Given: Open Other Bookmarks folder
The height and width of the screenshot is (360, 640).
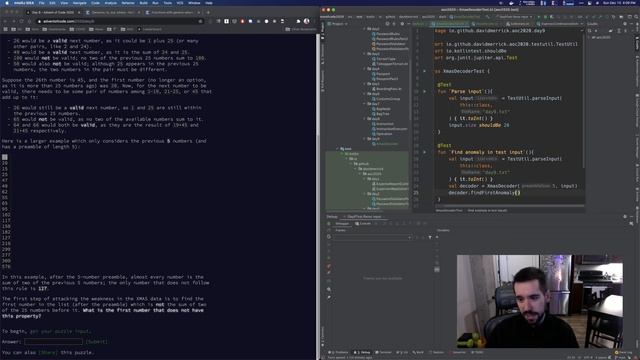Looking at the screenshot, I should (x=300, y=29).
